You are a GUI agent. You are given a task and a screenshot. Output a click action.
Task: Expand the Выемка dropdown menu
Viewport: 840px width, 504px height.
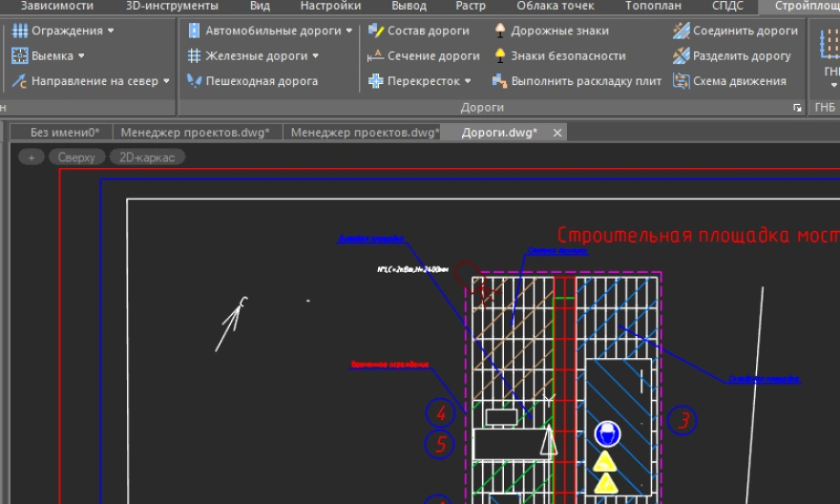[x=50, y=56]
